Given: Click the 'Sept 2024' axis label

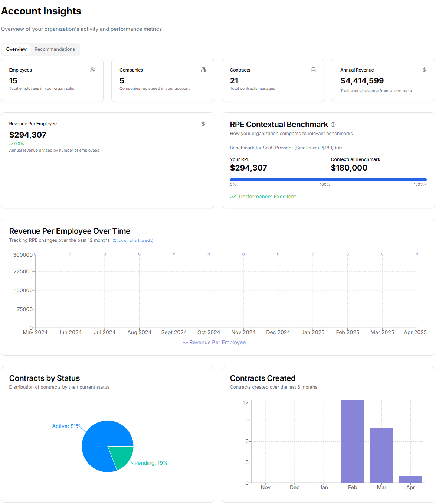Looking at the screenshot, I should 174,333.
